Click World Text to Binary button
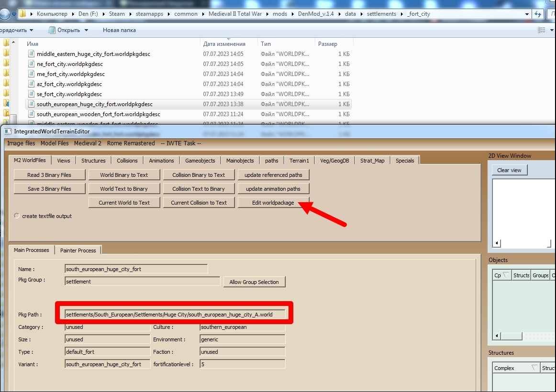Screen dimensions: 556x392 point(124,189)
